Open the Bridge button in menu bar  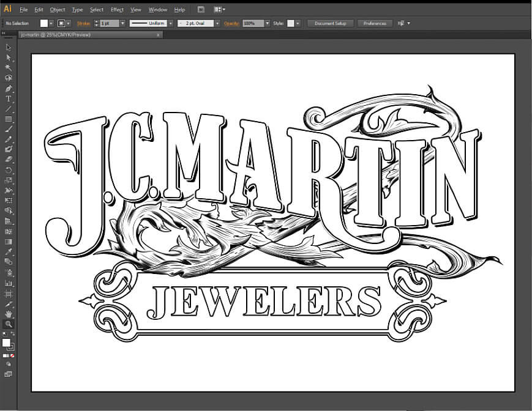pos(201,10)
